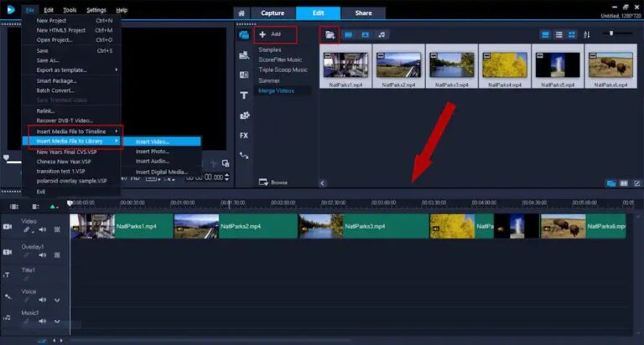Open the Settings menu
Viewport: 644px width, 345px height.
(x=96, y=10)
